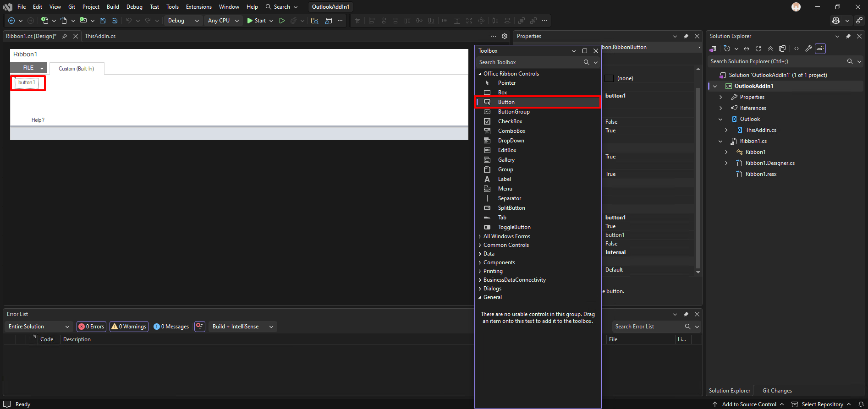Click the (none) image color swatch

(609, 78)
